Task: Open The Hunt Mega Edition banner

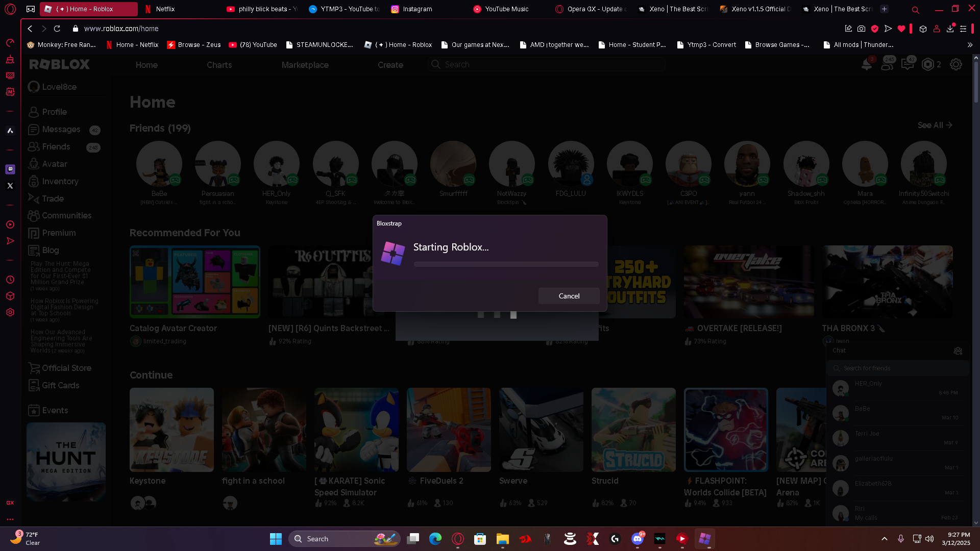Action: coord(66,461)
